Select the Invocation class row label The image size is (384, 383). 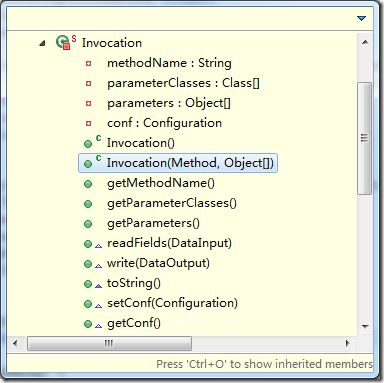tap(112, 43)
